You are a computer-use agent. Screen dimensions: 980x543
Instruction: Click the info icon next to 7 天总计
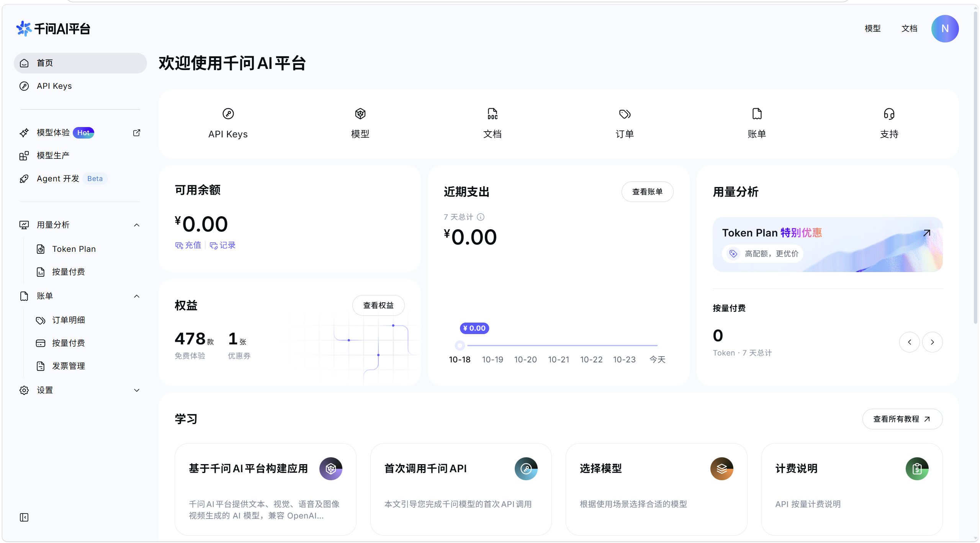(x=481, y=217)
